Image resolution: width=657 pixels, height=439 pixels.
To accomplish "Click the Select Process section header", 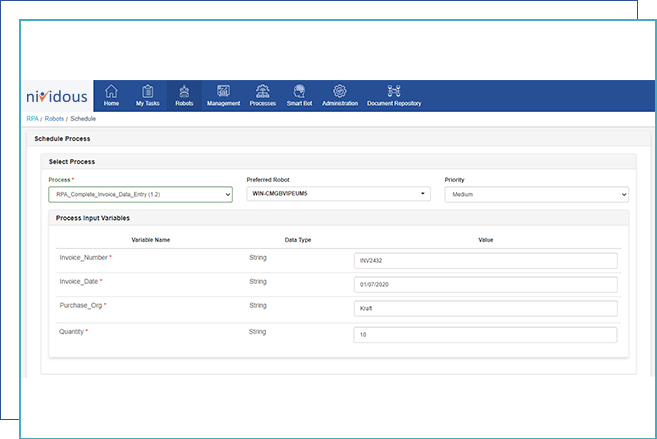I will click(339, 162).
